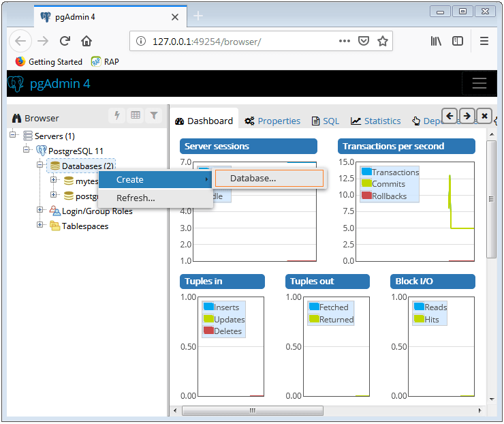
Task: Open a new browser tab with plus
Action: pyautogui.click(x=198, y=16)
